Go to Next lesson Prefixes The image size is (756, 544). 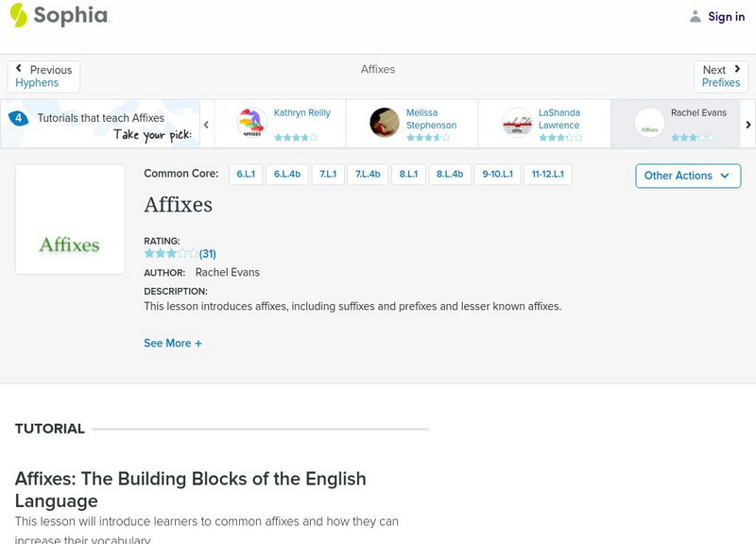click(721, 76)
